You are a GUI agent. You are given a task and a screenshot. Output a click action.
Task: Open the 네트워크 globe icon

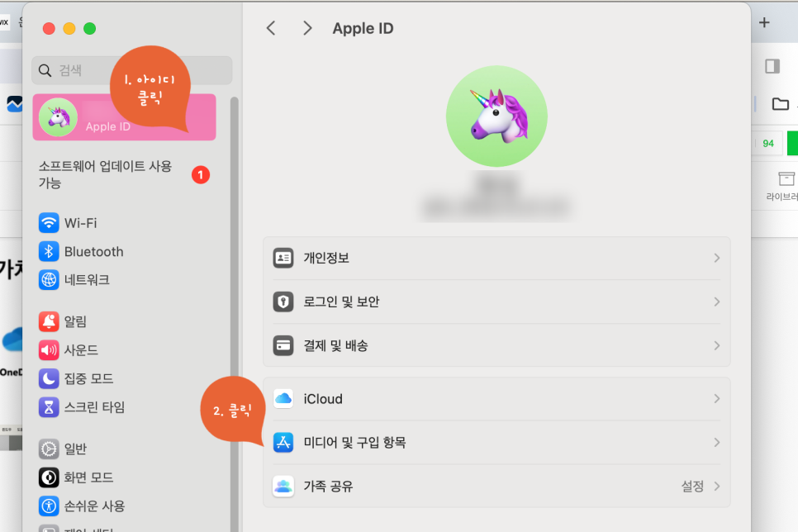coord(49,280)
